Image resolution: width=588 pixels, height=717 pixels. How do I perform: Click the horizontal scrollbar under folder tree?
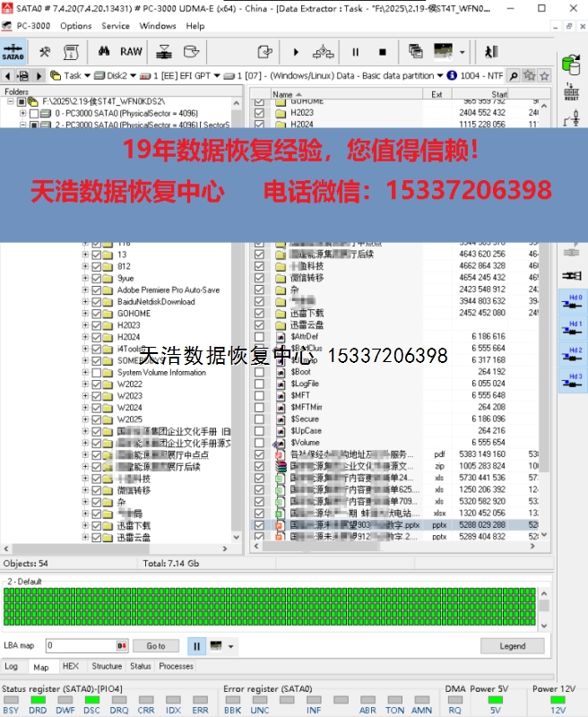pos(117,549)
